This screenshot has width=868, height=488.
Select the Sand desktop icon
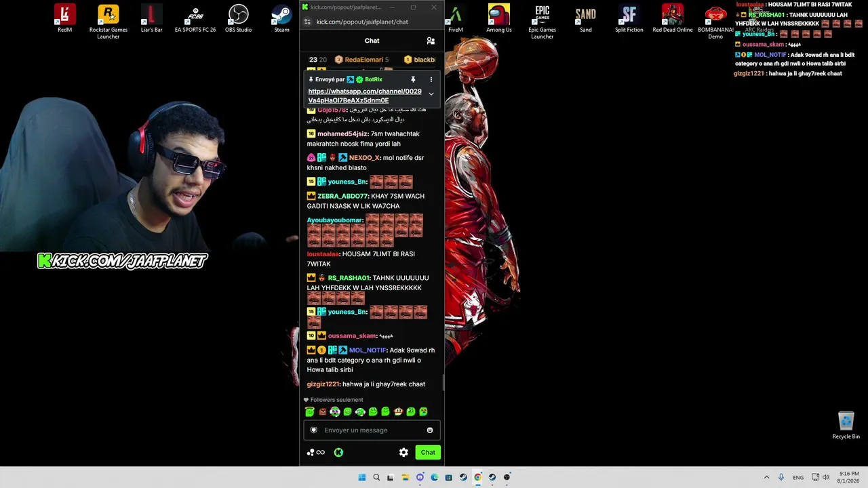click(x=585, y=18)
